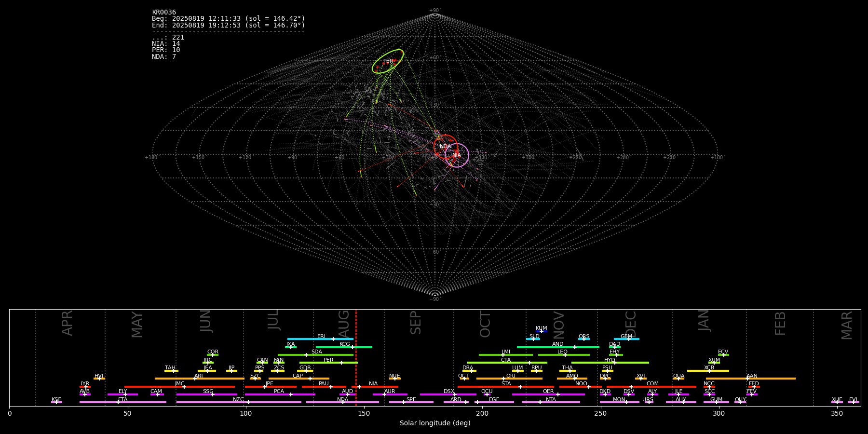The width and height of the screenshot is (868, 434).
Task: Click the AND shower bar label
Action: tap(558, 344)
